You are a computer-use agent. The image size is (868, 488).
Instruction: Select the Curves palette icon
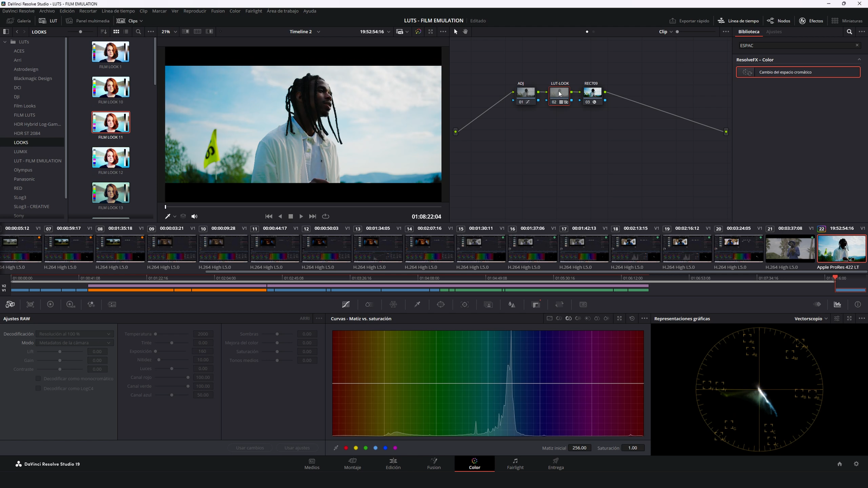coord(346,305)
